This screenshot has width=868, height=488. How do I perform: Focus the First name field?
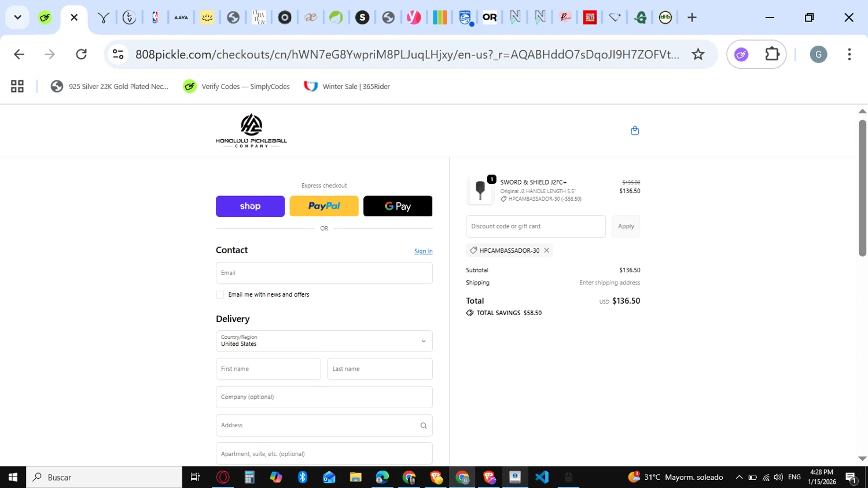pyautogui.click(x=269, y=369)
